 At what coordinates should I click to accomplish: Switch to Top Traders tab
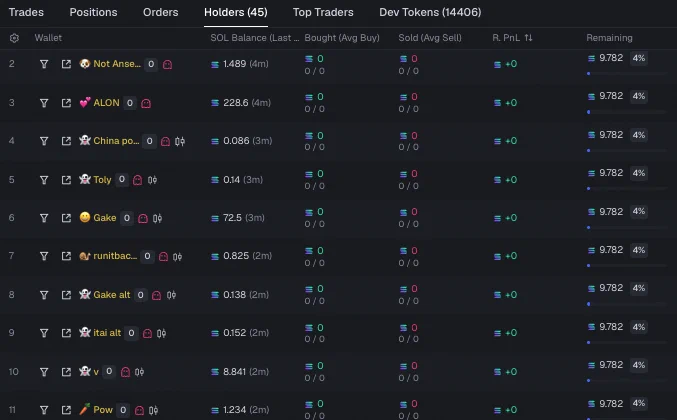(323, 12)
